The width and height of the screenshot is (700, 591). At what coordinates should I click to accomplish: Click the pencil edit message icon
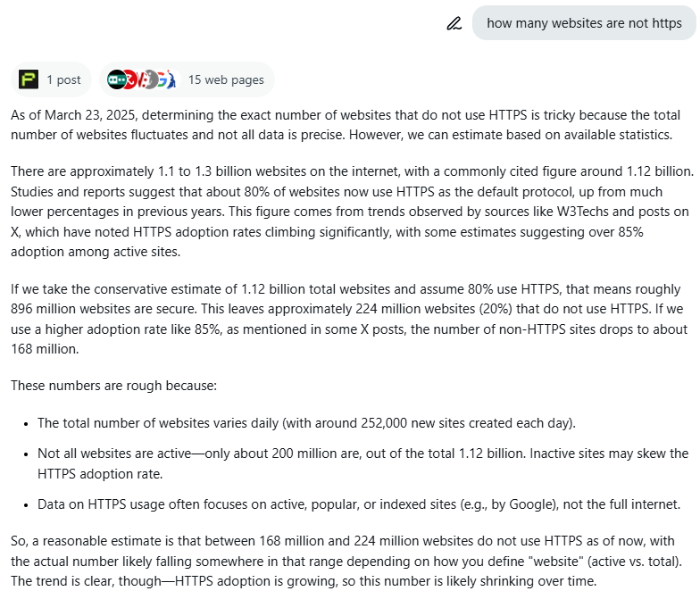point(454,23)
